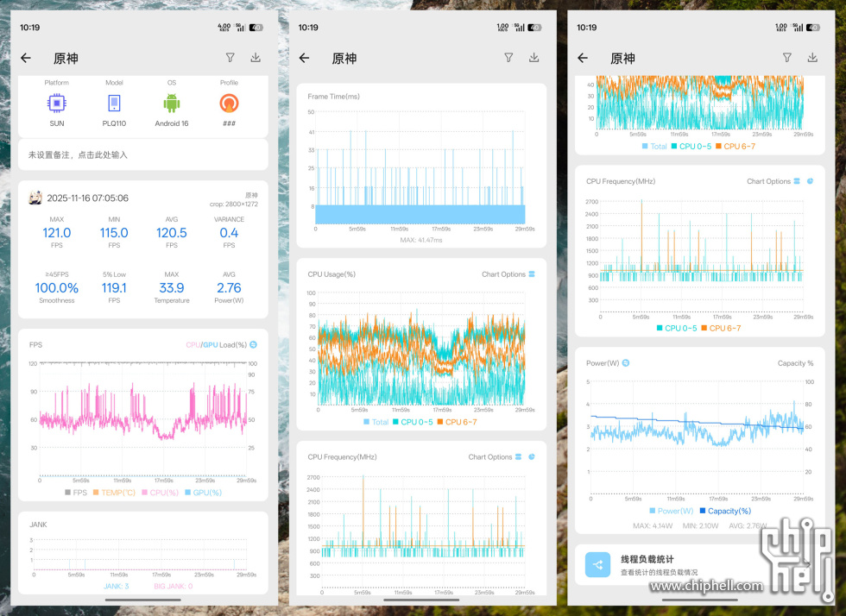Open Chart Options on middle screen CPU Frequency chart

pyautogui.click(x=495, y=457)
